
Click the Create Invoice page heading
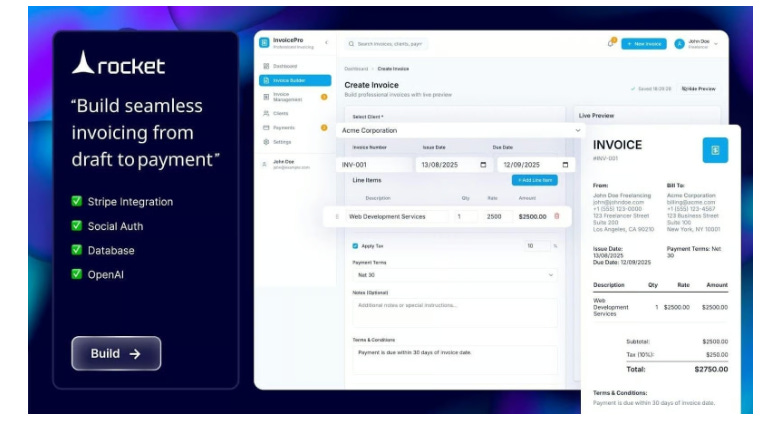(x=372, y=85)
